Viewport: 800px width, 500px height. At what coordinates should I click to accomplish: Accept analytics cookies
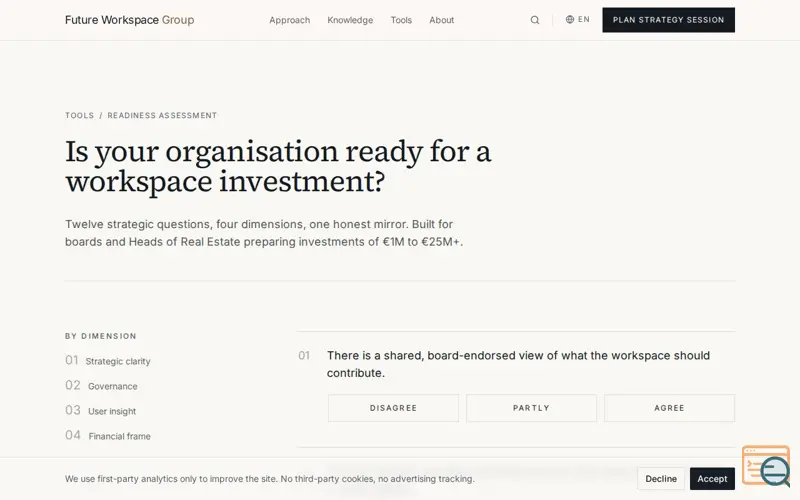click(712, 479)
